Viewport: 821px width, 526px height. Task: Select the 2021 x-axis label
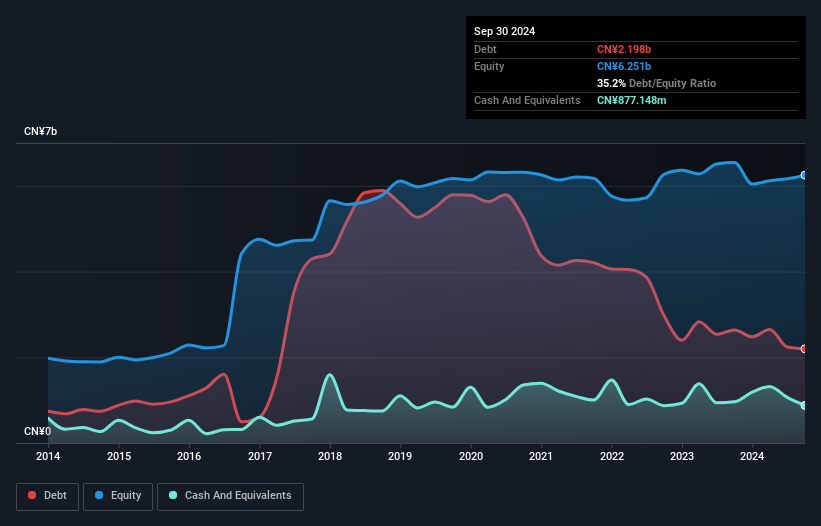pos(541,456)
